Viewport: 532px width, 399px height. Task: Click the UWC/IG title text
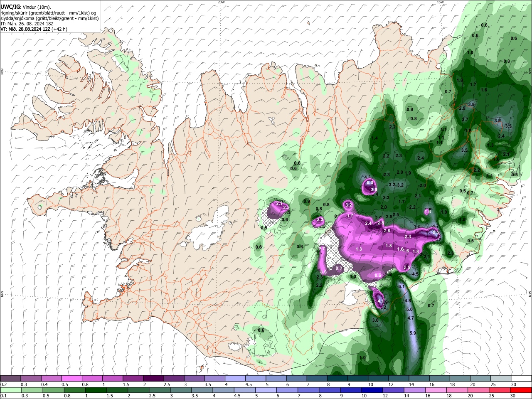click(x=10, y=7)
